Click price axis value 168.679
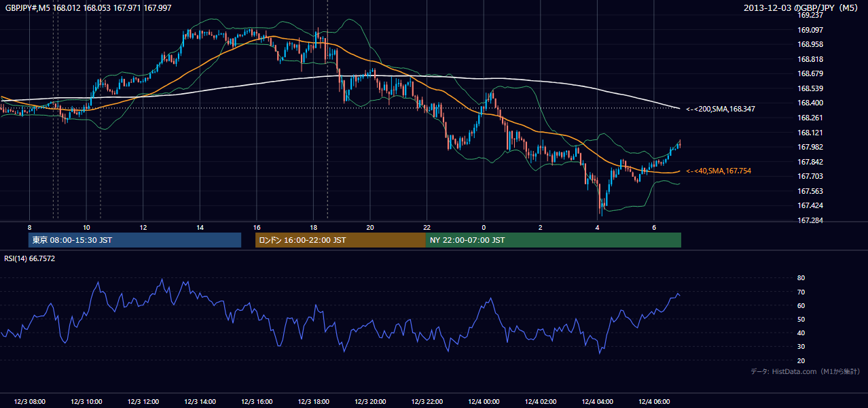Screen dimensions: 868x408 pos(810,73)
